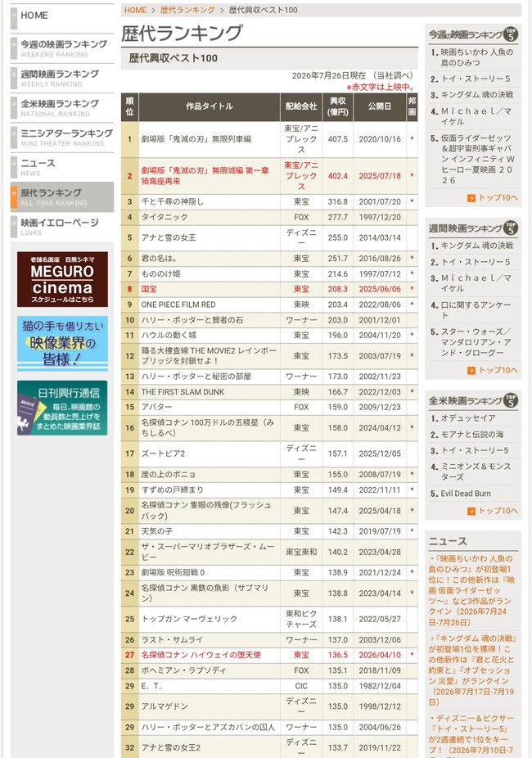Open 週間映画ランキング sidebar menu item

click(62, 77)
